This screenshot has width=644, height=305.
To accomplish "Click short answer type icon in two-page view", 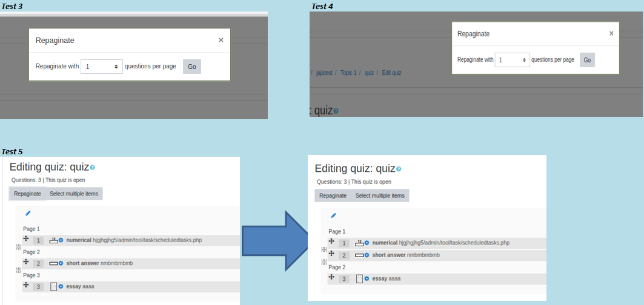I will tap(359, 255).
